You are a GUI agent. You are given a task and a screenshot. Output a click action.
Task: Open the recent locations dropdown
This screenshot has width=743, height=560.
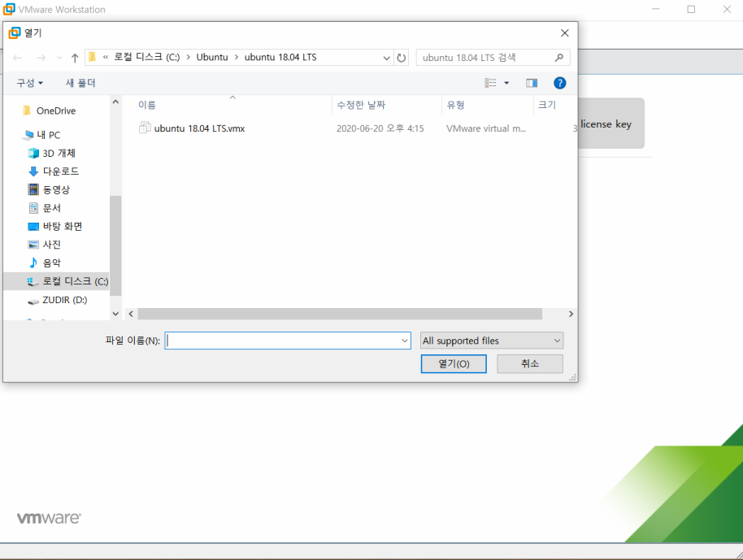(x=59, y=58)
